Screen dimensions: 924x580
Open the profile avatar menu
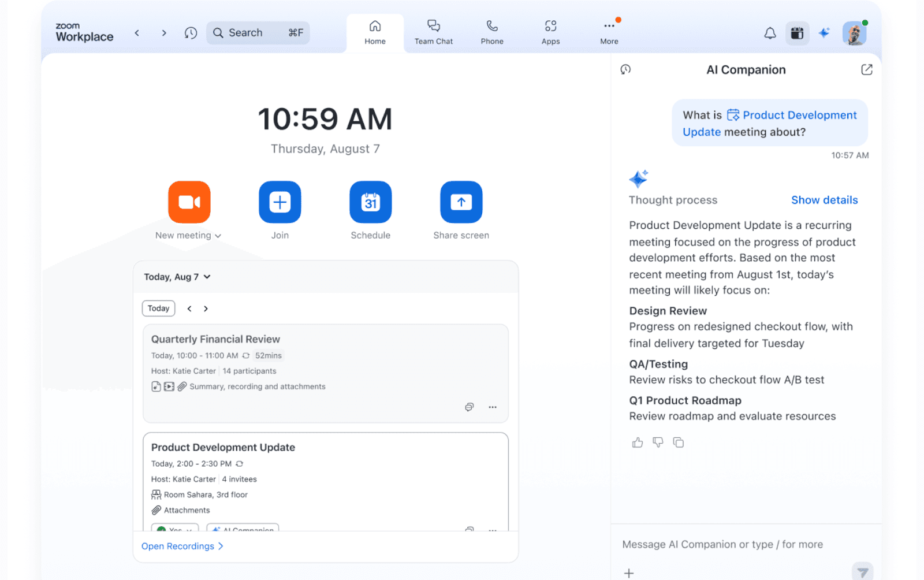point(854,34)
